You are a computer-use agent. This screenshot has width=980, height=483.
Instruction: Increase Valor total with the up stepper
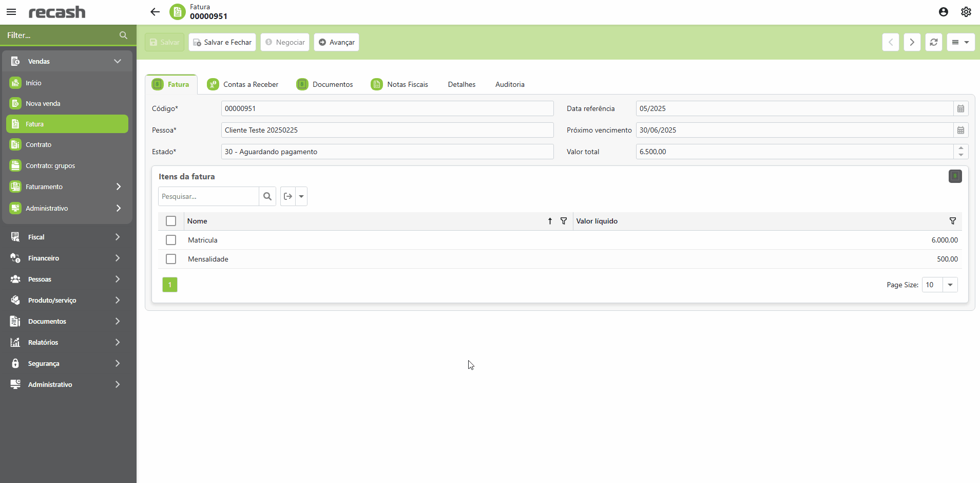coord(960,148)
